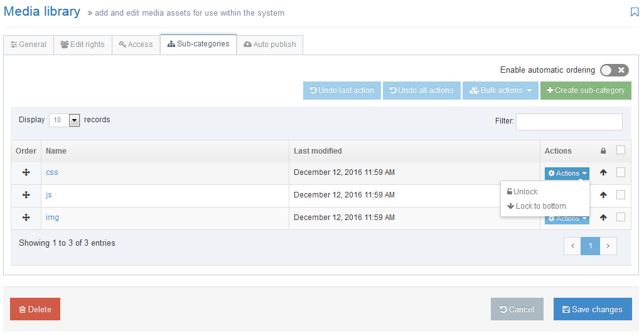Open the Bulk actions dropdown
The width and height of the screenshot is (644, 336).
click(x=501, y=90)
